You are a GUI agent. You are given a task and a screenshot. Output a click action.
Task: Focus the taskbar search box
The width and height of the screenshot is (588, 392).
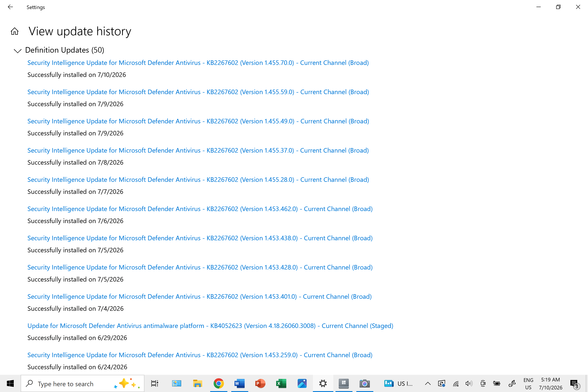(83, 383)
